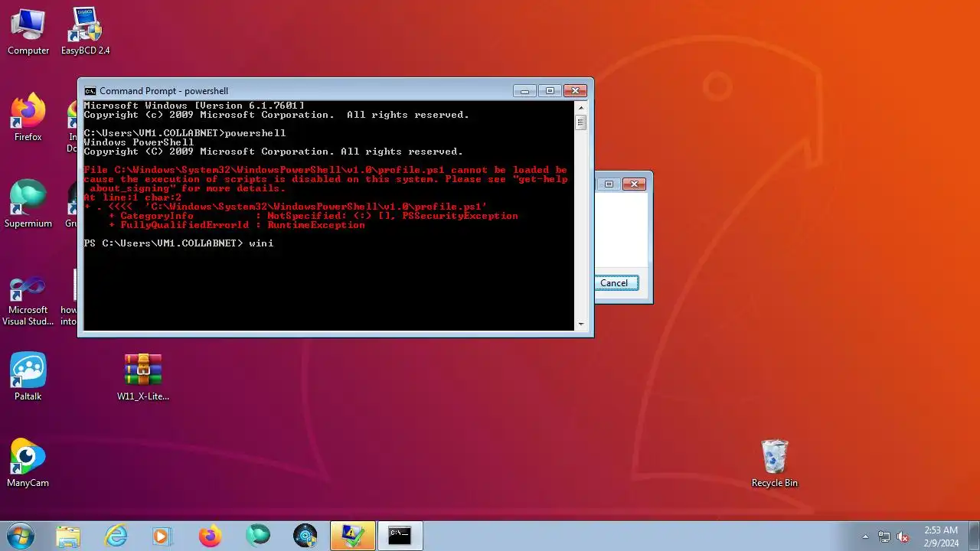Image resolution: width=980 pixels, height=551 pixels.
Task: Open the Windows Start menu
Action: tap(20, 536)
